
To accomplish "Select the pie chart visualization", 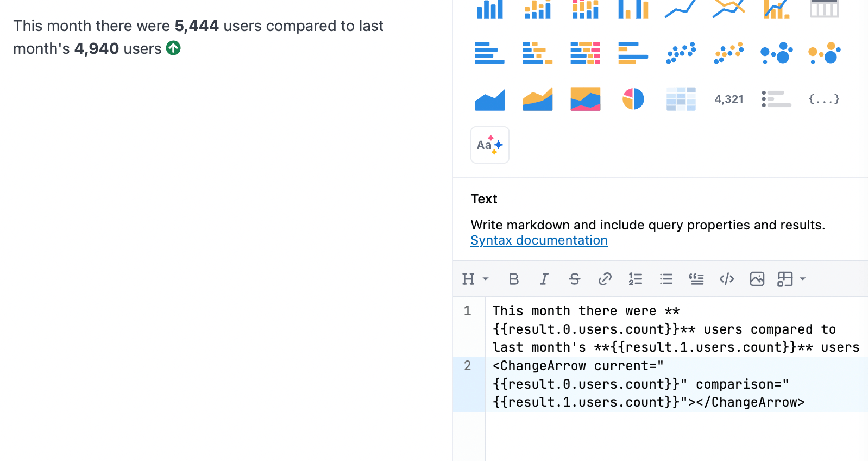I will [x=633, y=99].
